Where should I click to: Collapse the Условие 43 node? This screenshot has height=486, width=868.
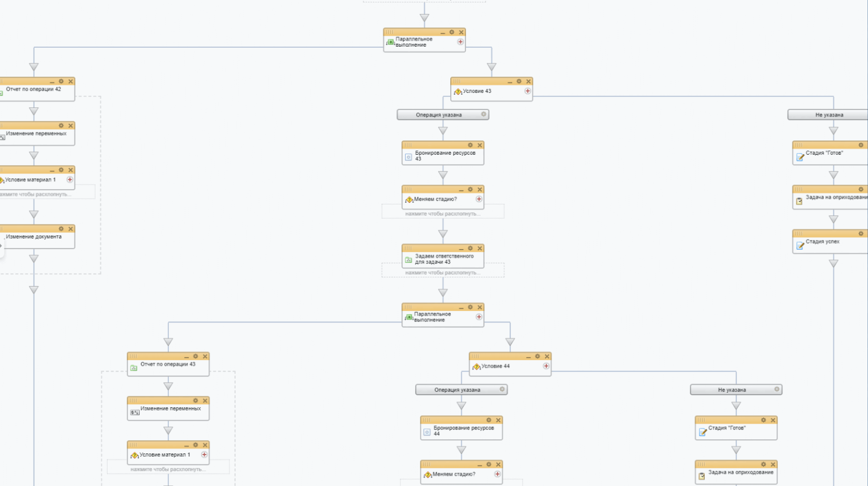[510, 82]
